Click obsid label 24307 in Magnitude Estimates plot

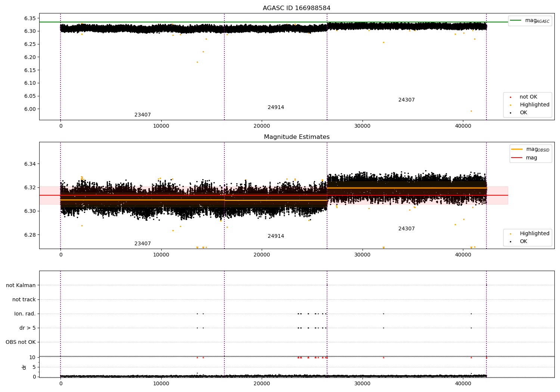tap(407, 229)
